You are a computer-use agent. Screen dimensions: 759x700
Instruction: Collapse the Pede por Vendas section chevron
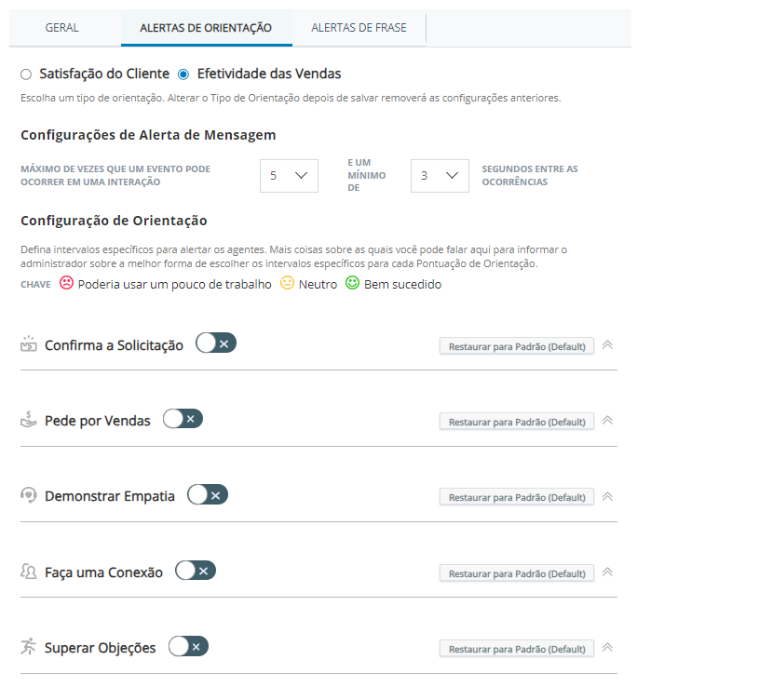pos(607,421)
